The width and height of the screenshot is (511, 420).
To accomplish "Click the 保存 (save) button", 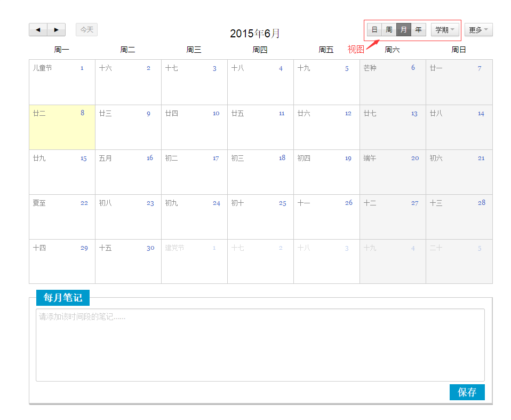I will coord(467,392).
